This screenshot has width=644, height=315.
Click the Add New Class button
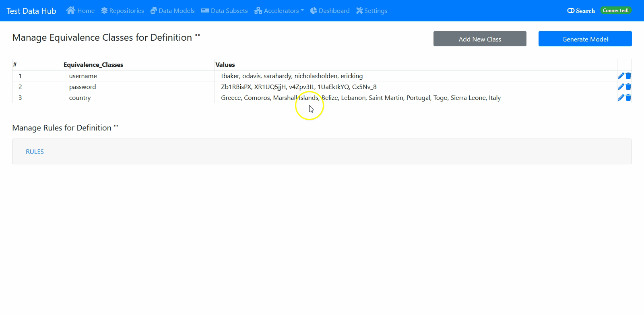pyautogui.click(x=480, y=39)
